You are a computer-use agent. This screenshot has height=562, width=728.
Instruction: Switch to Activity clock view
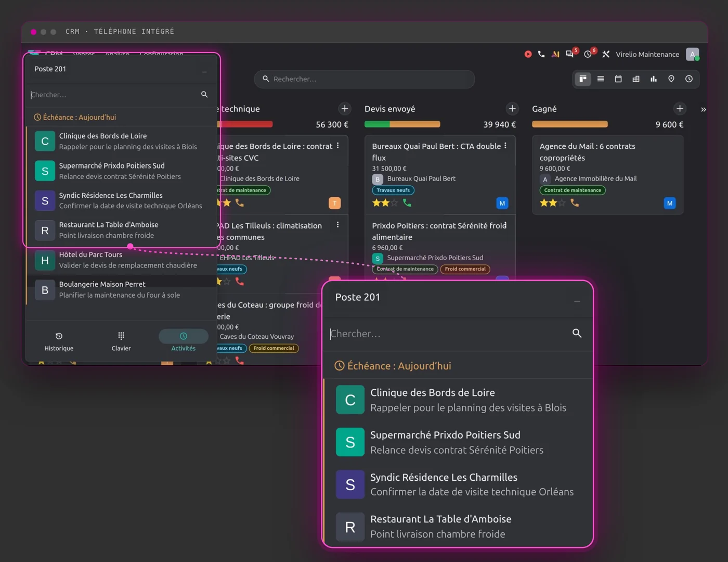point(689,79)
